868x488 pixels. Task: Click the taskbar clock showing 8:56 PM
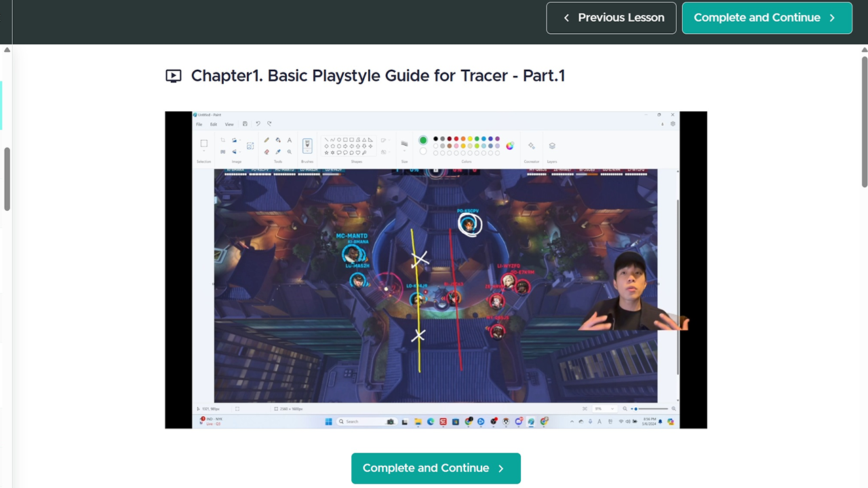pos(649,422)
